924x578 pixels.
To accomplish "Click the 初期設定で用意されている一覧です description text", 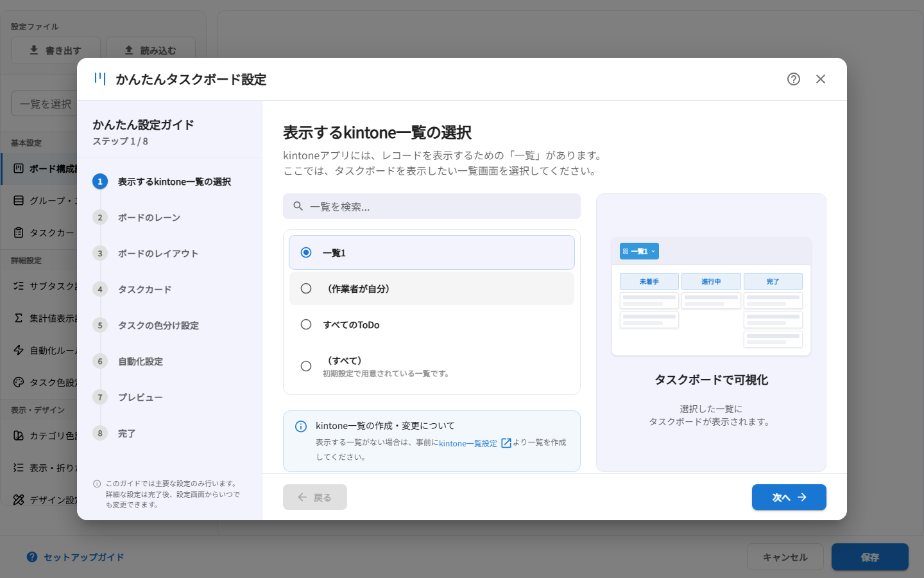I will [386, 374].
